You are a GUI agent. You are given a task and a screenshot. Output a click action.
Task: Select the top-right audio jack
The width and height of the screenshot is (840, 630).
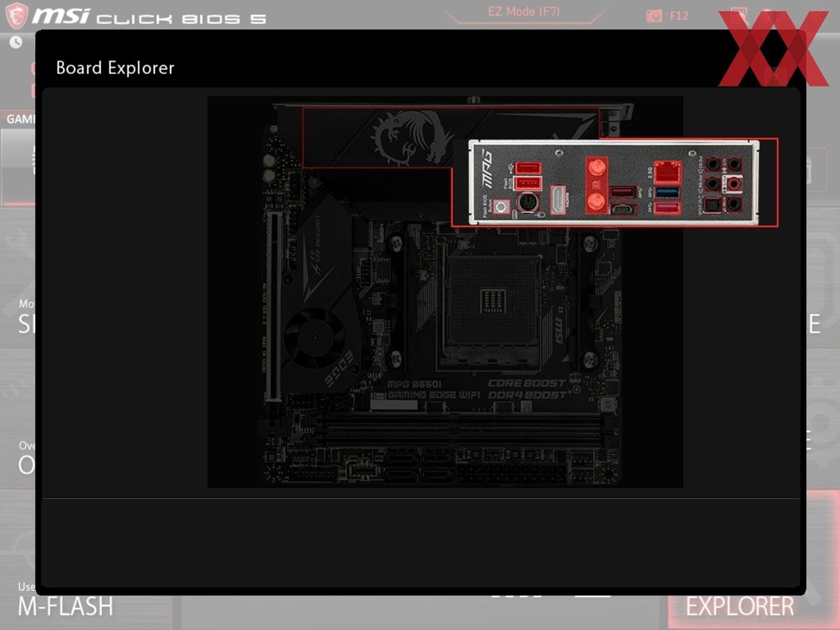pos(734,164)
